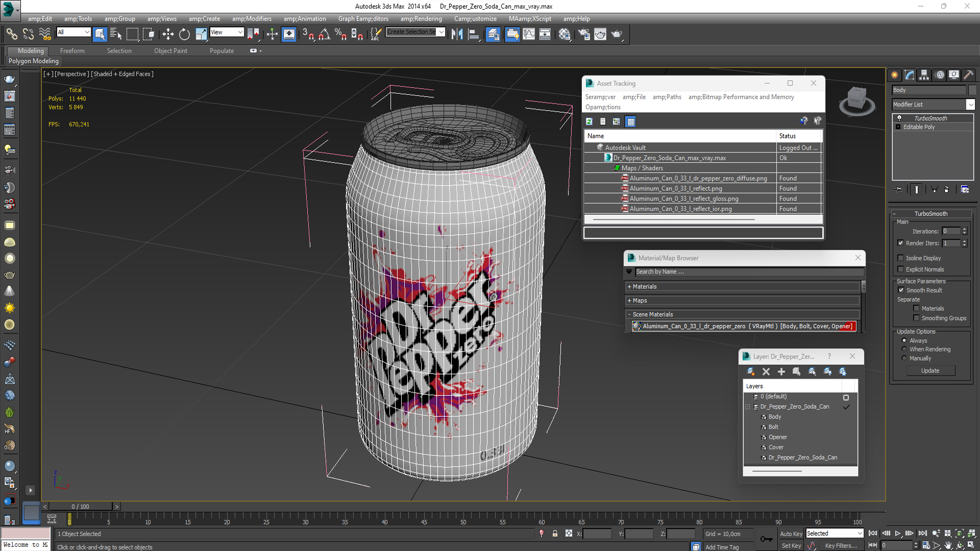Viewport: 980px width, 551px height.
Task: Toggle the Angle Snap icon
Action: 324,34
